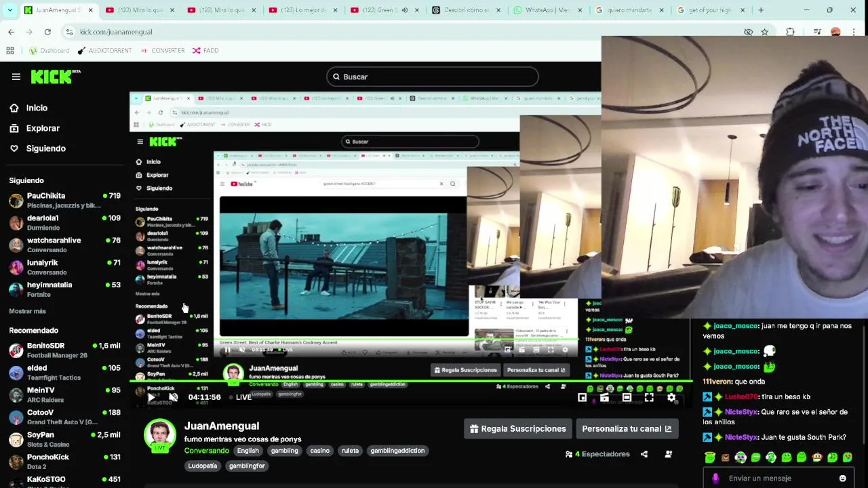Open SoyPan recommended channel

[64, 439]
